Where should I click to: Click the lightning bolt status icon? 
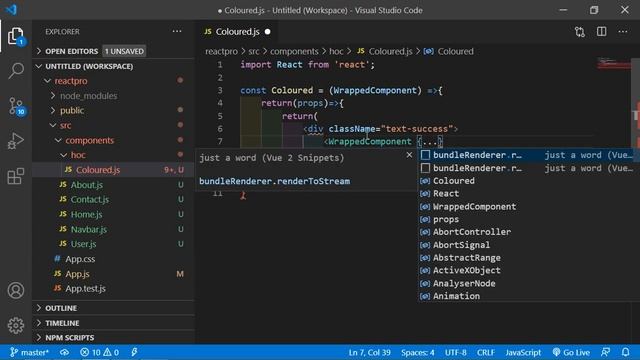pos(134,352)
